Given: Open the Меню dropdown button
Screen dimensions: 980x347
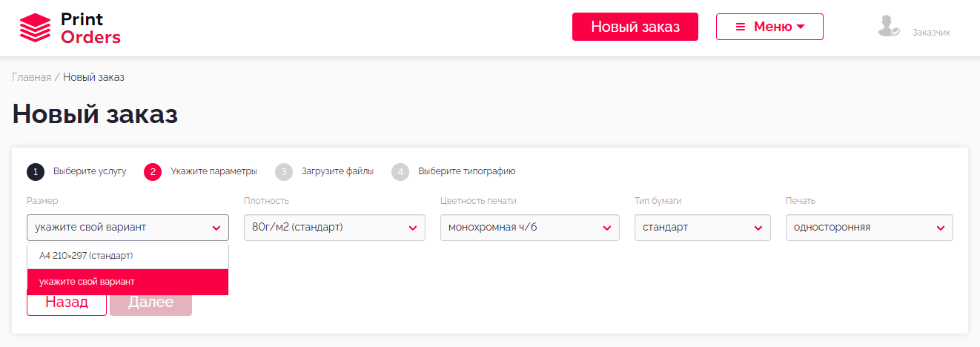Looking at the screenshot, I should (x=769, y=27).
